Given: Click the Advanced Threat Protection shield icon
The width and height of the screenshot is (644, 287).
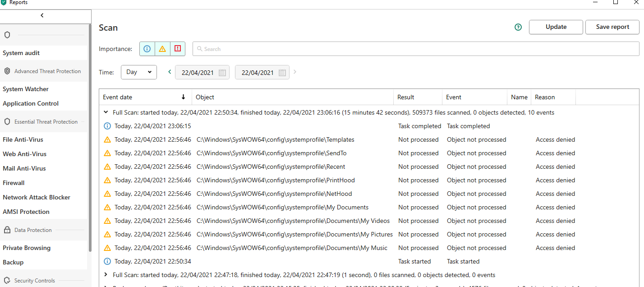Looking at the screenshot, I should click(x=7, y=71).
